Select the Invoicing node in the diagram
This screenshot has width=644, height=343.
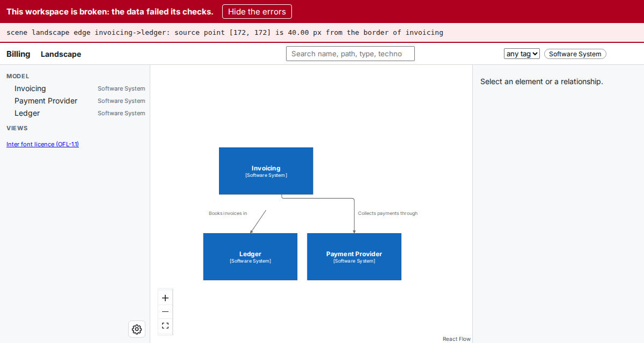pos(266,171)
